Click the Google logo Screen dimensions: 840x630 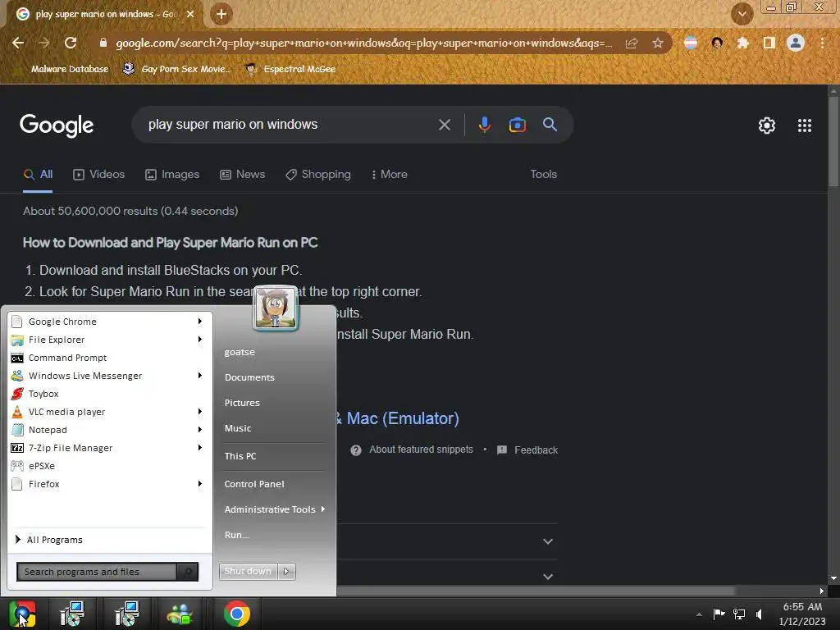[57, 126]
